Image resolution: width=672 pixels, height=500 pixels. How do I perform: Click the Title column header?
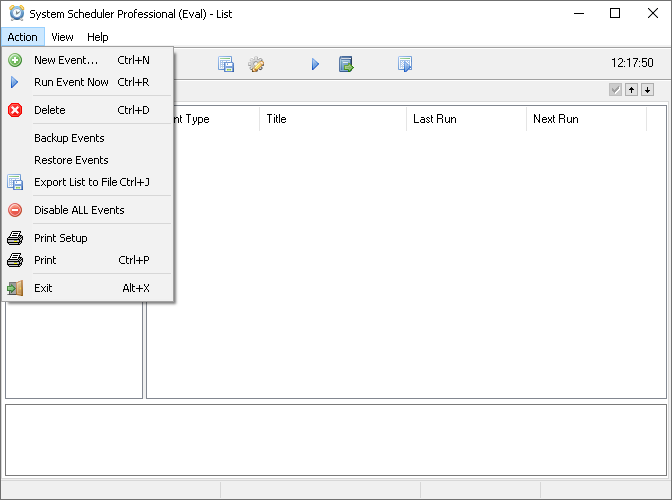click(333, 119)
